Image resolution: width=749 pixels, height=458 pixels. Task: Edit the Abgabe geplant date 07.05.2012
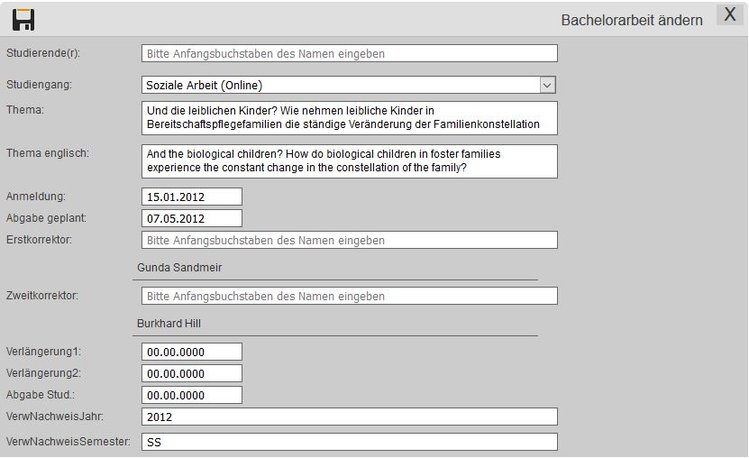192,218
